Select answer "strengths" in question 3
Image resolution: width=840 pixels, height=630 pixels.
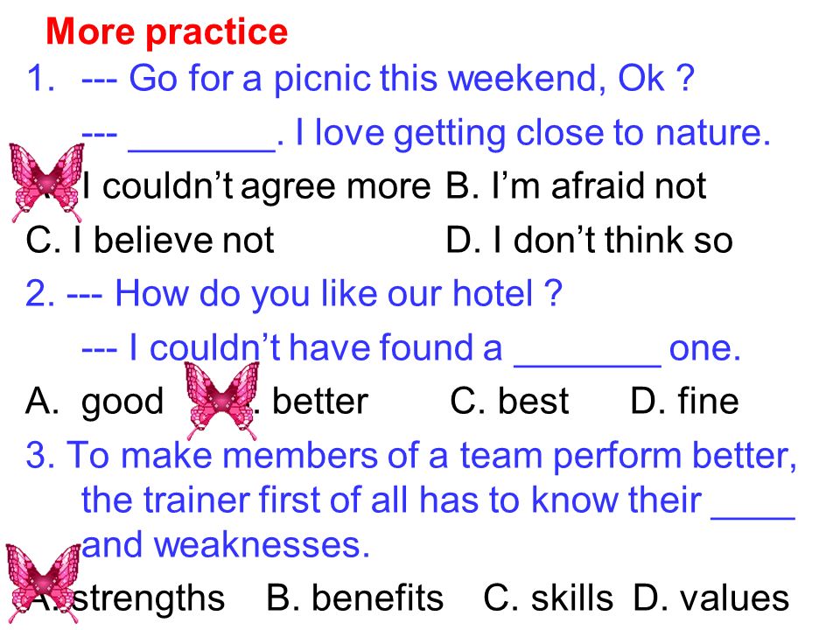[x=148, y=598]
